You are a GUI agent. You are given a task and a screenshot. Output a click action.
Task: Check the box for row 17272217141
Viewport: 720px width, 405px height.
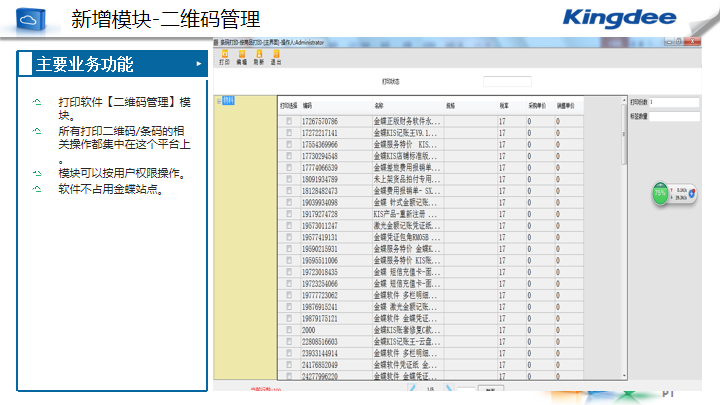(x=289, y=133)
